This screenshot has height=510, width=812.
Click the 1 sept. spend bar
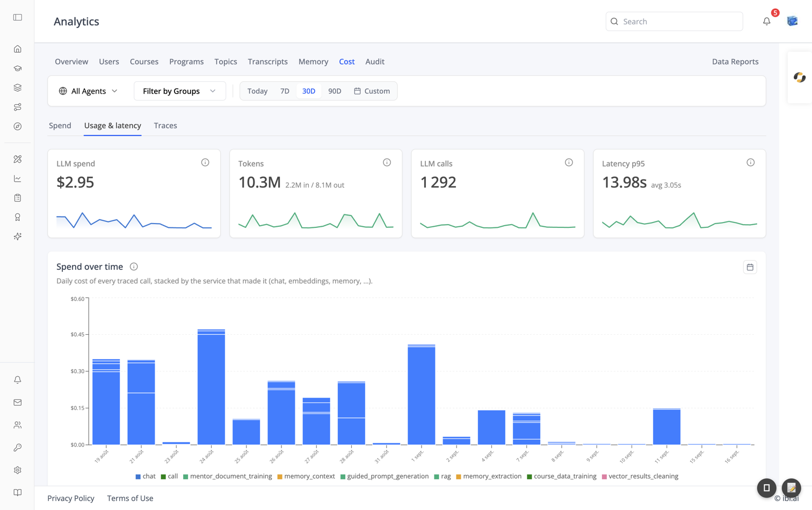coord(422,394)
